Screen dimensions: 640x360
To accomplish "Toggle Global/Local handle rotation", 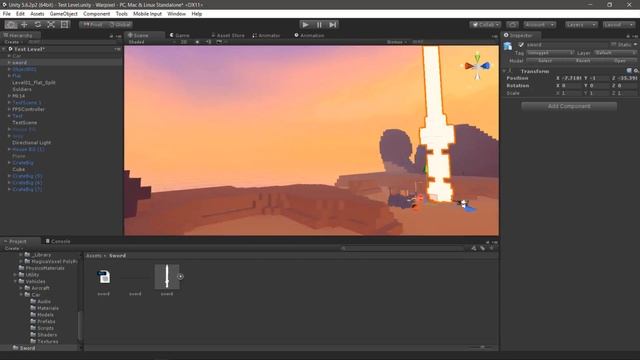I will pos(120,24).
